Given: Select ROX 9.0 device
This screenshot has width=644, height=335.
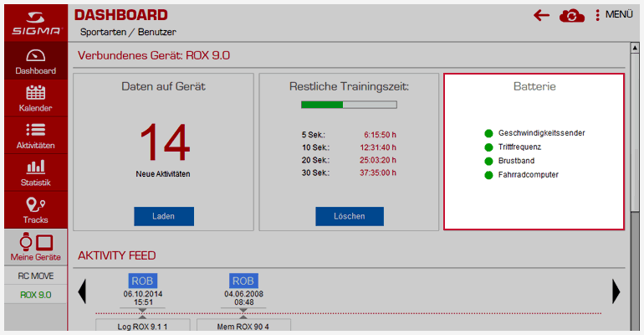Looking at the screenshot, I should (36, 295).
